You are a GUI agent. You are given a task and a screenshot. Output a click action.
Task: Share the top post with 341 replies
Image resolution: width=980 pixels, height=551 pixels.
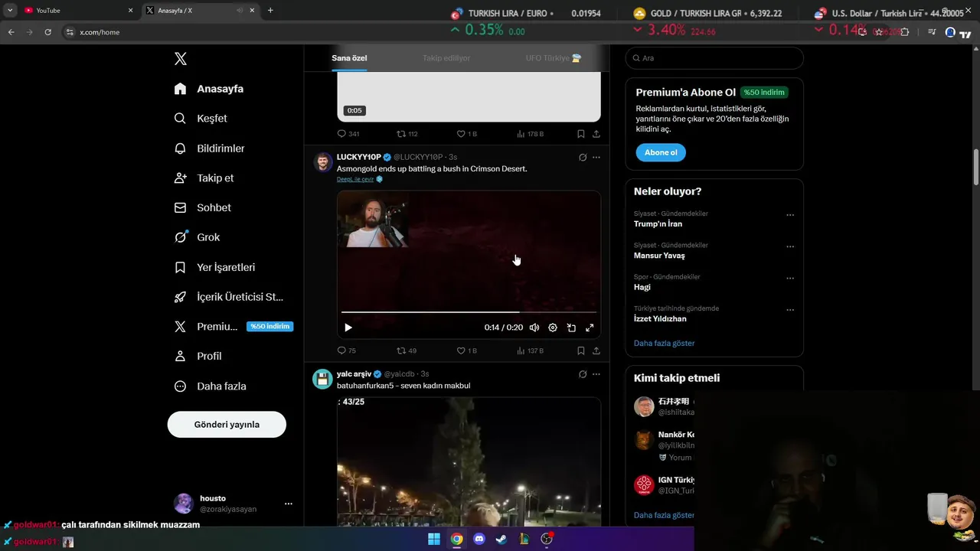[x=596, y=134]
